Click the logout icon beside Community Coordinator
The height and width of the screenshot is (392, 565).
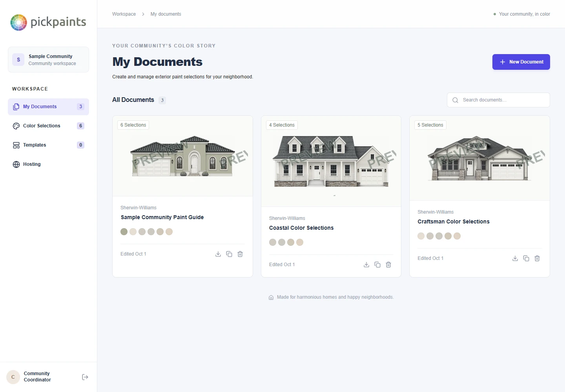(x=85, y=377)
